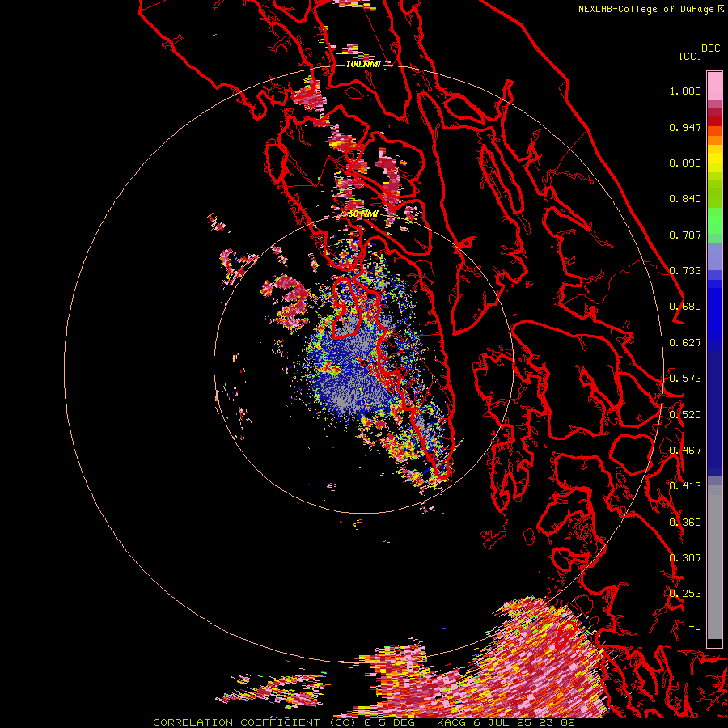The image size is (728, 728).
Task: Click the [CC] legend unit label
Action: pyautogui.click(x=689, y=56)
